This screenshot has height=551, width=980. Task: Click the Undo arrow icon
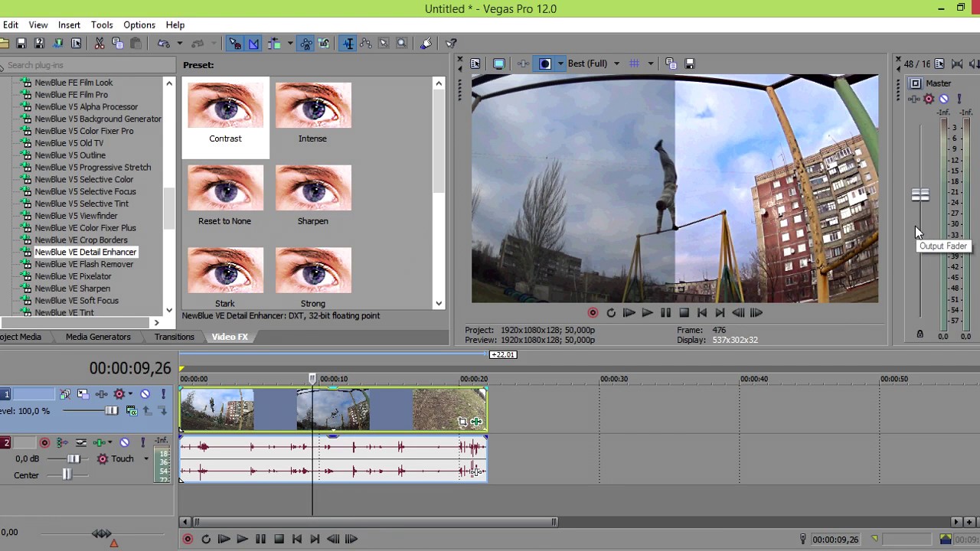click(x=164, y=44)
